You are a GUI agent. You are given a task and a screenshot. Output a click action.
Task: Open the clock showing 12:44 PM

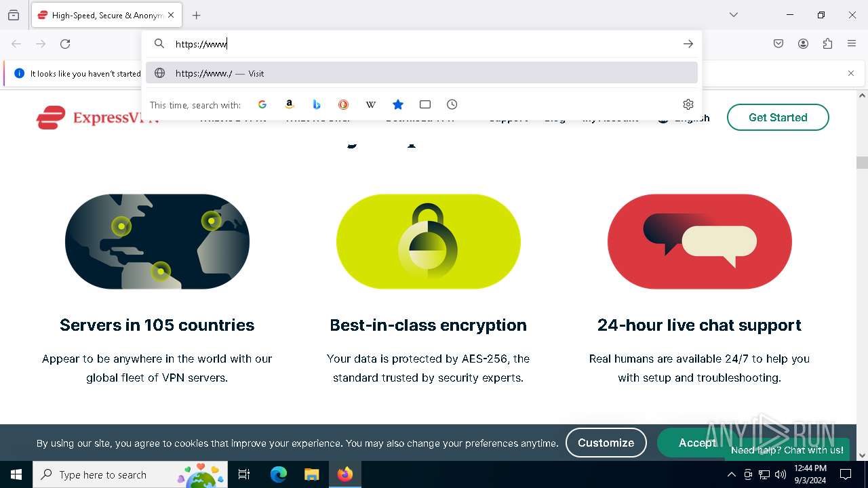coord(810,474)
